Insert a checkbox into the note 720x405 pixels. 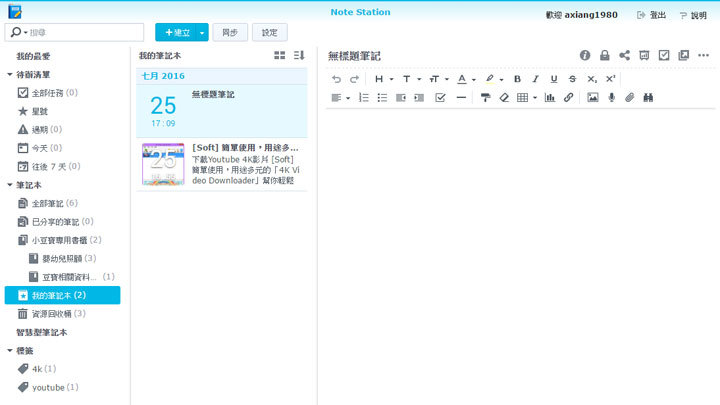click(x=440, y=98)
